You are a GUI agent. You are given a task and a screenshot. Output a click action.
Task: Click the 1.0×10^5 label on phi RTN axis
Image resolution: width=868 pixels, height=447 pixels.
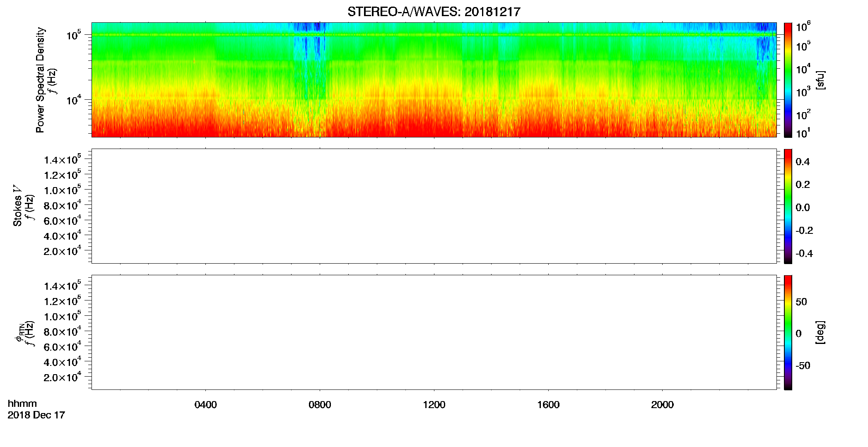(63, 316)
